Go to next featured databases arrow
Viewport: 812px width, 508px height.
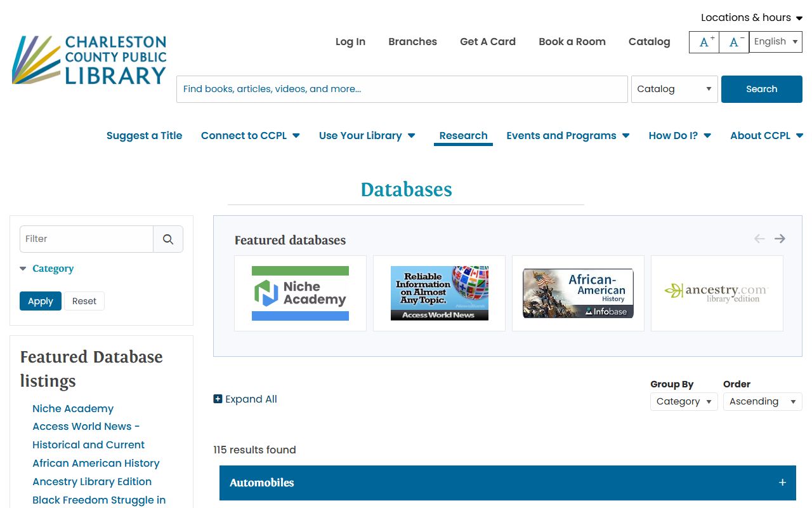coord(780,239)
